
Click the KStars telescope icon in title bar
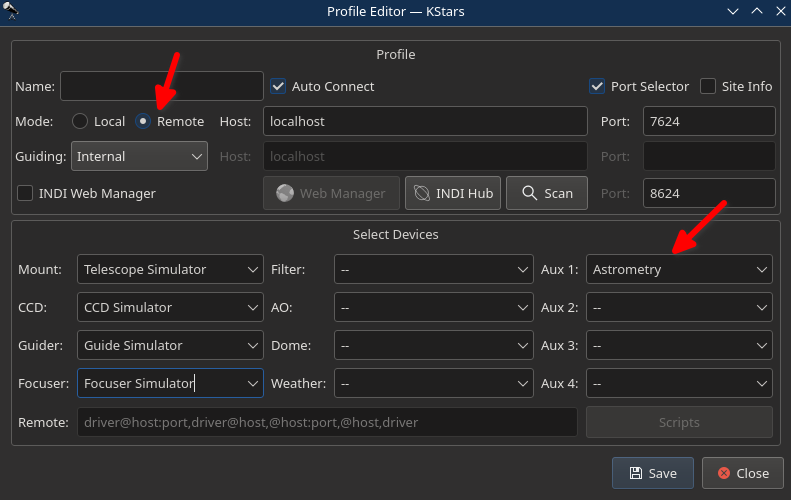[x=10, y=10]
